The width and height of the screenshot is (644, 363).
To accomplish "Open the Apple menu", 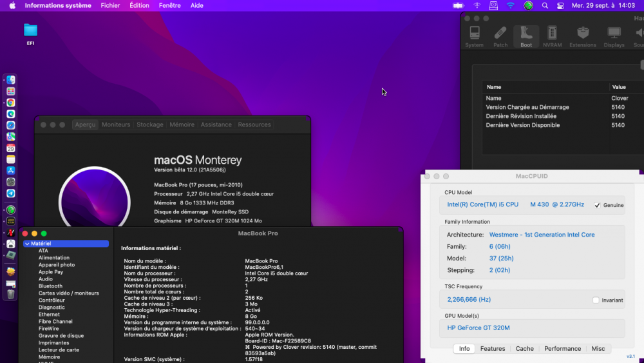I will click(12, 6).
